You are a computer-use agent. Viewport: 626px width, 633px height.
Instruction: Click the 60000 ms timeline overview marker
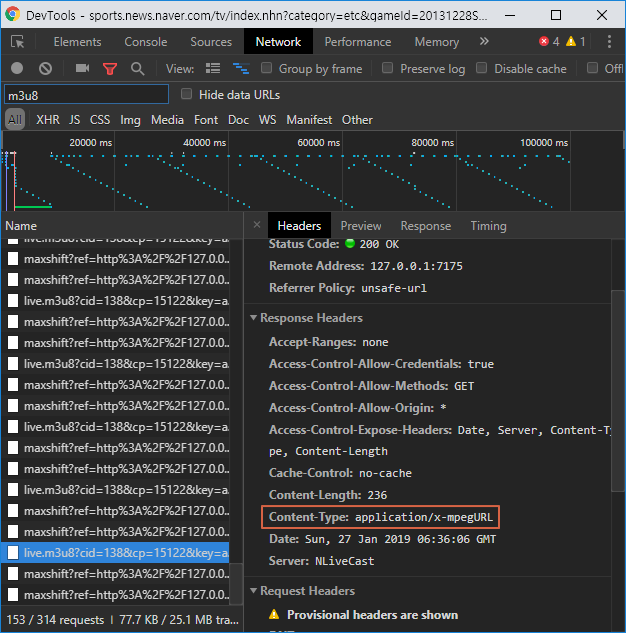click(318, 143)
